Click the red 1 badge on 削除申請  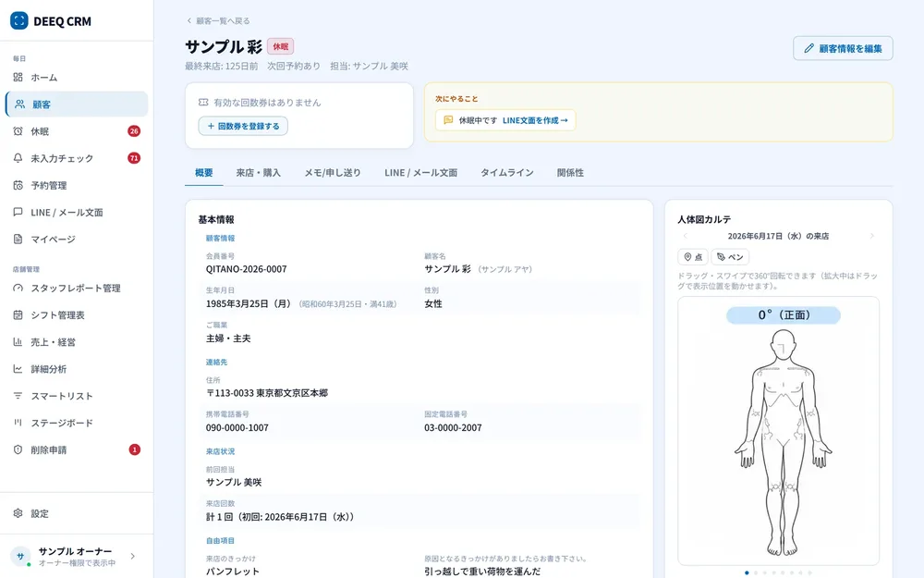click(x=134, y=450)
